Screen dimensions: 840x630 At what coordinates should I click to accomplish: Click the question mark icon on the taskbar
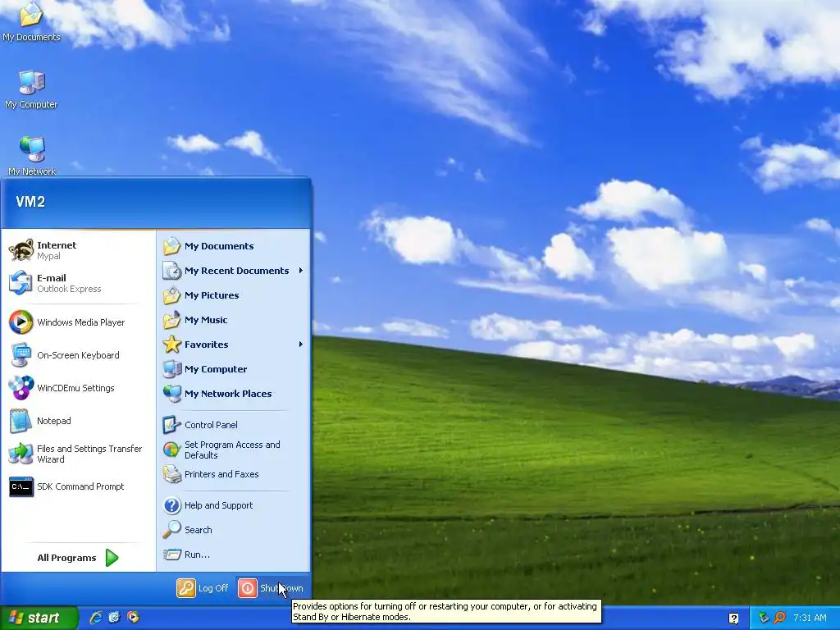pyautogui.click(x=734, y=619)
